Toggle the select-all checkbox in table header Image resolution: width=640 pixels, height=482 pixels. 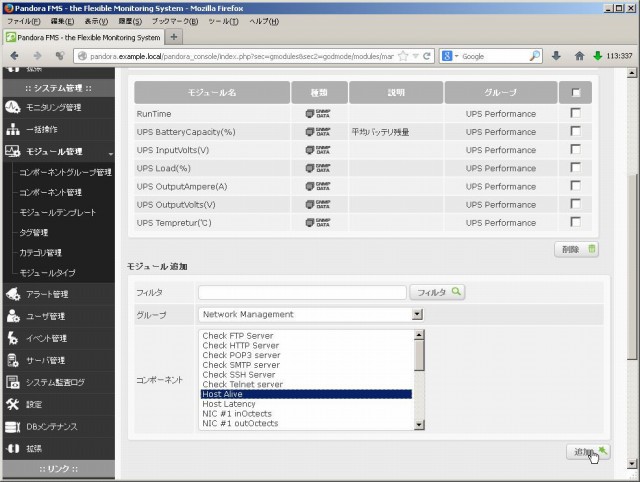tap(576, 93)
